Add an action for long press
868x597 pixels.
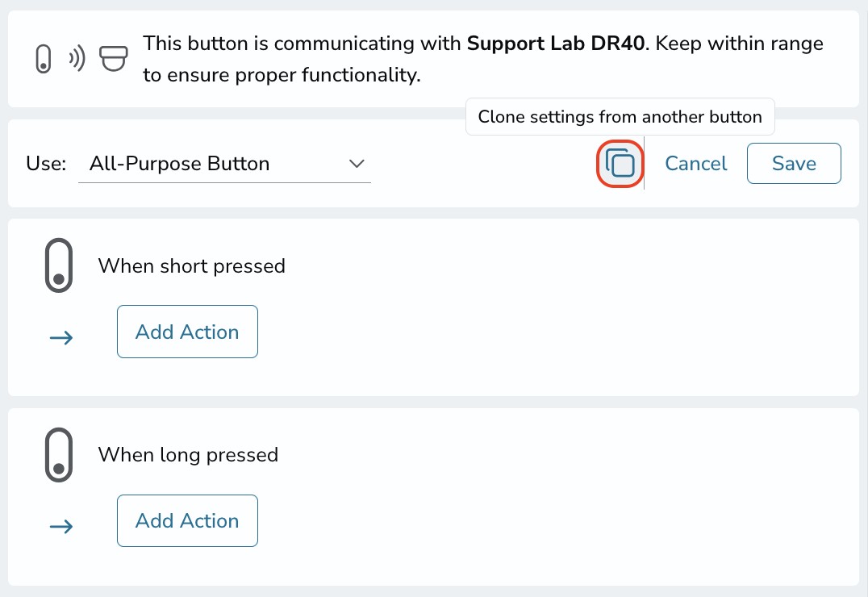187,520
